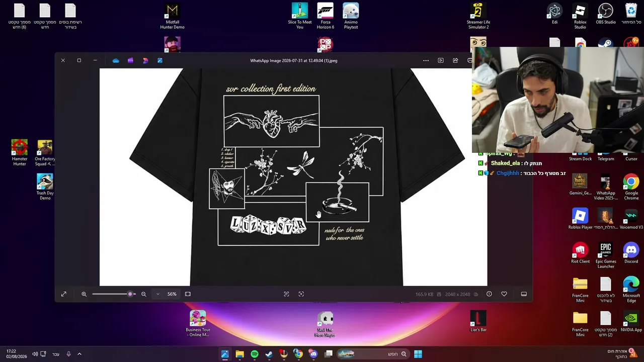Select Aniimo Playtest desktop icon
The image size is (644, 362).
tap(351, 17)
